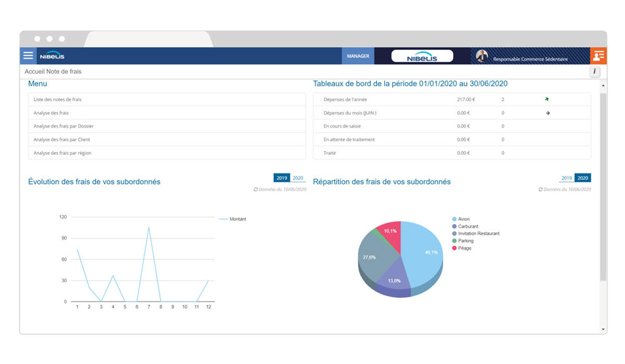
Task: Click the green arrow for Dépenses de l'année
Action: click(x=547, y=99)
